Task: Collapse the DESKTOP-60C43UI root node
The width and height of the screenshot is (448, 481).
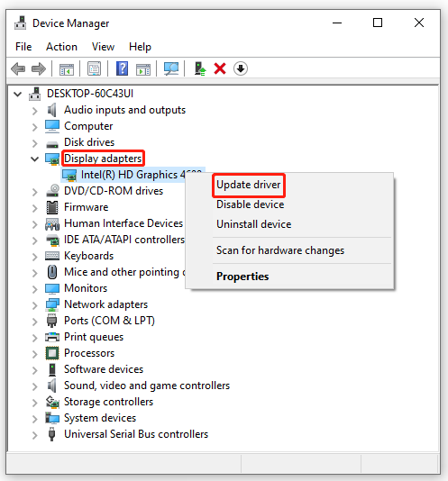Action: [x=17, y=94]
